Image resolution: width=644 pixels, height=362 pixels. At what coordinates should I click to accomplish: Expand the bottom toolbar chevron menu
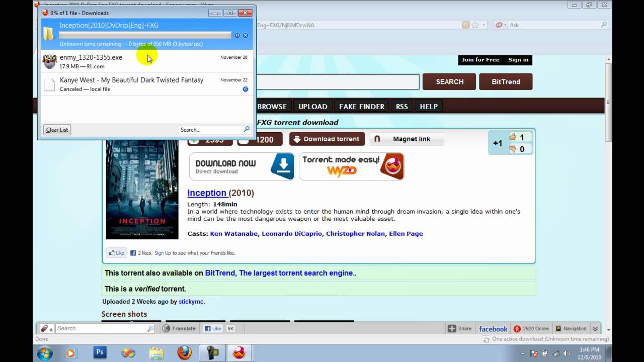tap(595, 328)
